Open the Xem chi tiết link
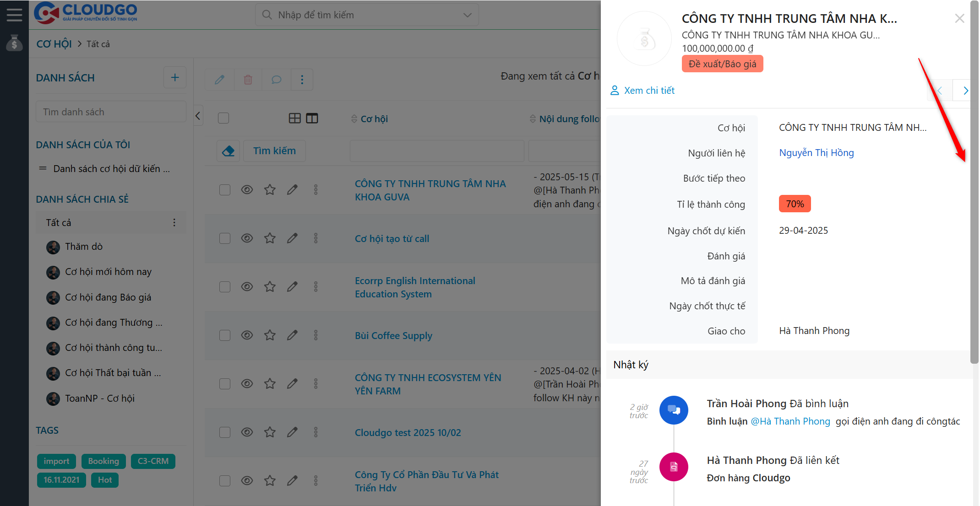This screenshot has width=980, height=506. pos(649,91)
